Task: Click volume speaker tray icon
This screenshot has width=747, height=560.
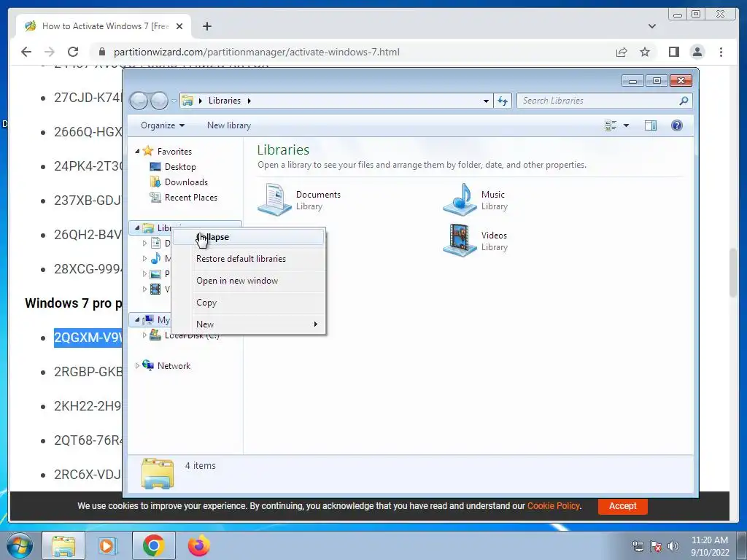Action: [673, 546]
